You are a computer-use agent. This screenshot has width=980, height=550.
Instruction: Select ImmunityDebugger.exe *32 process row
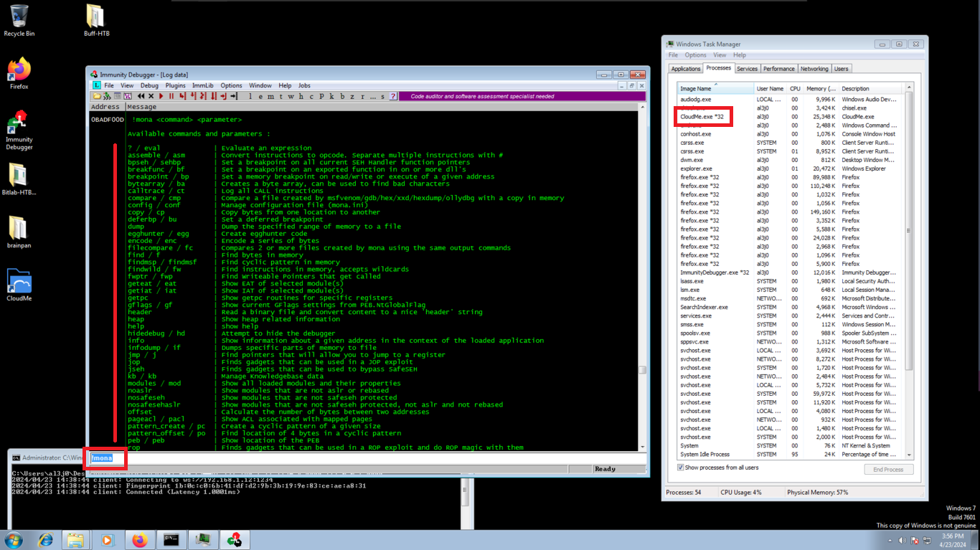791,272
